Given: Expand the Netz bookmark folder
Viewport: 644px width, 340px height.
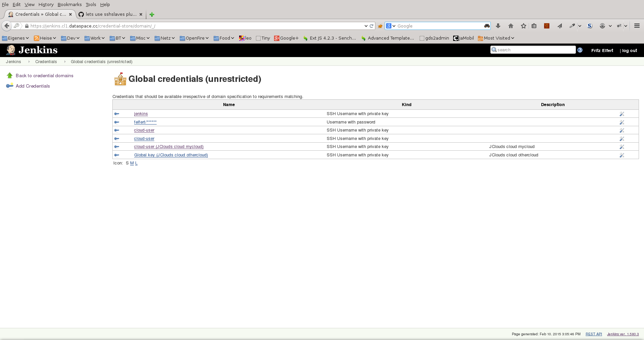Looking at the screenshot, I should [165, 38].
